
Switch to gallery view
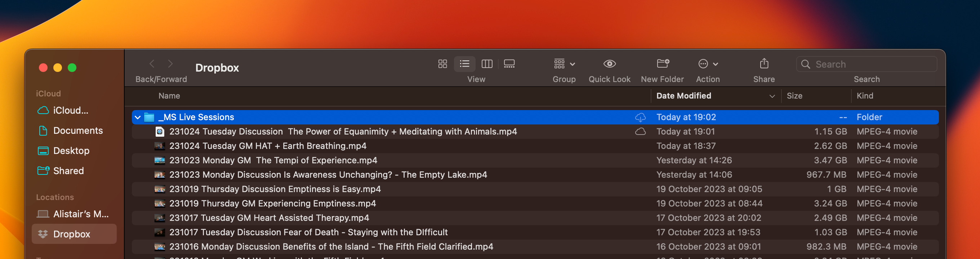tap(509, 64)
